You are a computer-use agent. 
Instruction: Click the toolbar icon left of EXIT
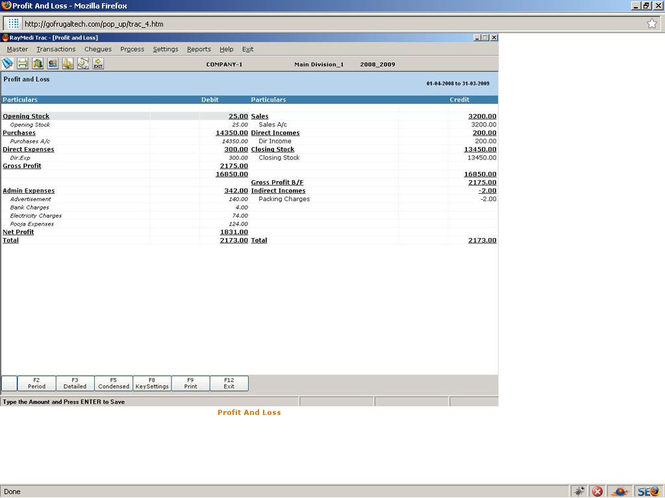click(83, 63)
